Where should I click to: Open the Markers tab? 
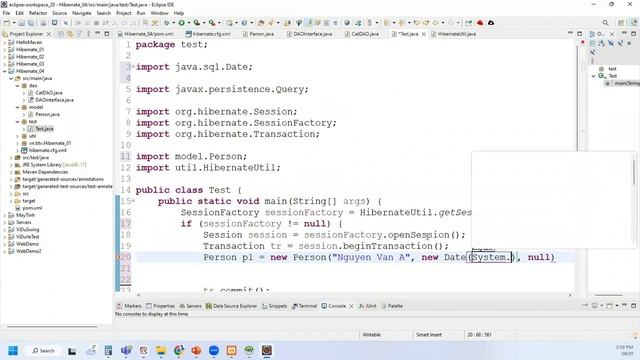pyautogui.click(x=129, y=306)
